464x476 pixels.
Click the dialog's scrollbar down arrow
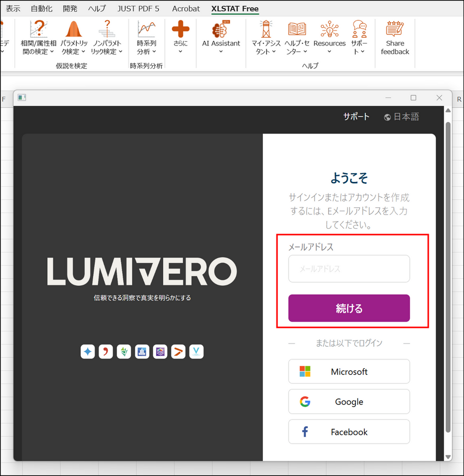[448, 457]
